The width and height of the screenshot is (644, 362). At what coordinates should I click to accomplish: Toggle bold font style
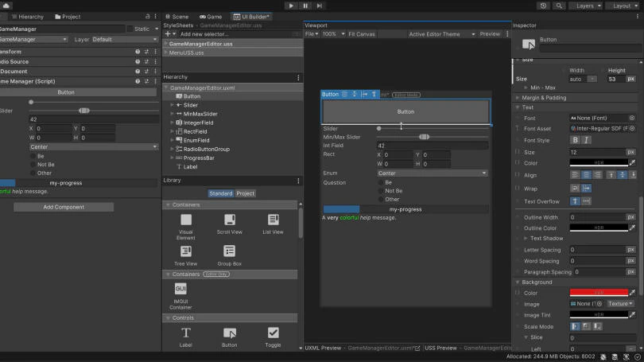tap(575, 140)
